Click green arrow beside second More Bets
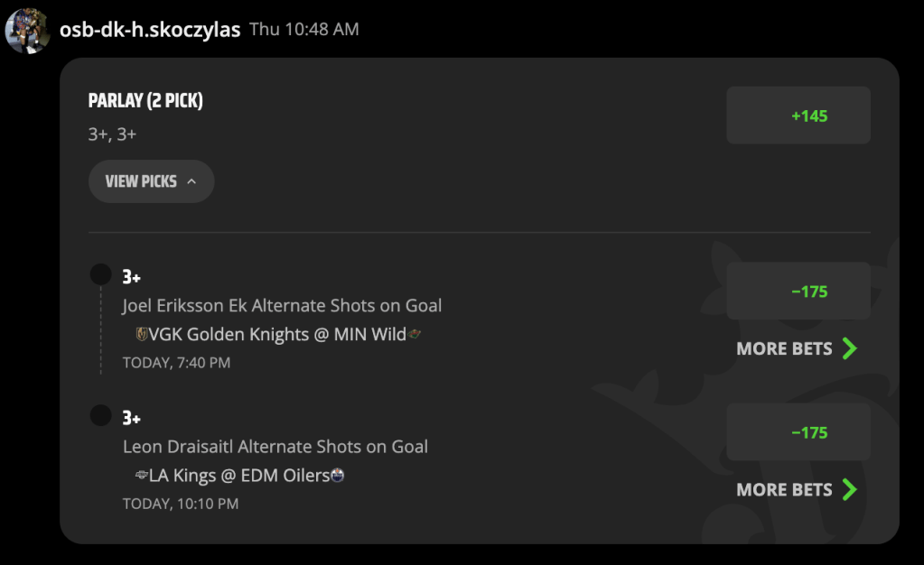The height and width of the screenshot is (565, 924). point(849,489)
